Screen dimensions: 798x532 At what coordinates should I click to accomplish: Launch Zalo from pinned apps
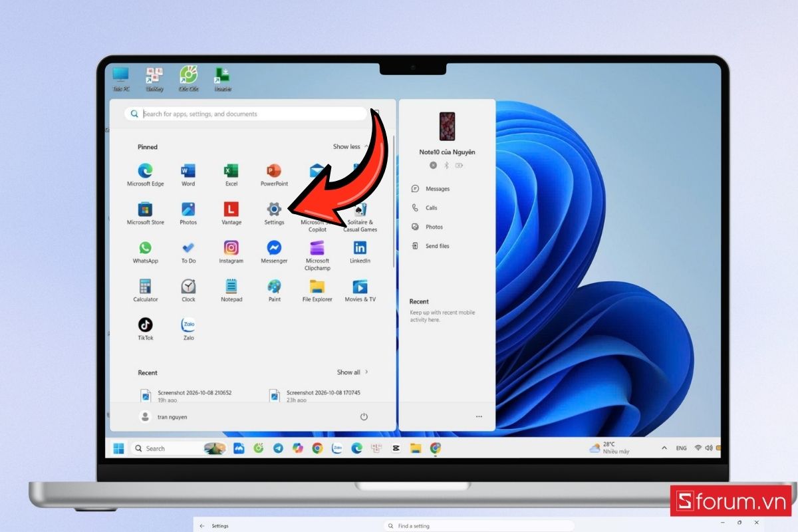coord(188,329)
